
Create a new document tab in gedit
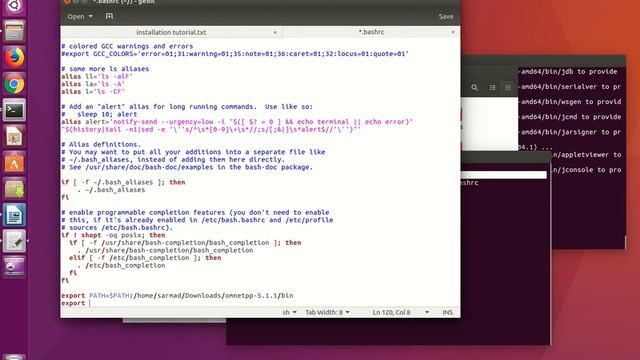109,16
